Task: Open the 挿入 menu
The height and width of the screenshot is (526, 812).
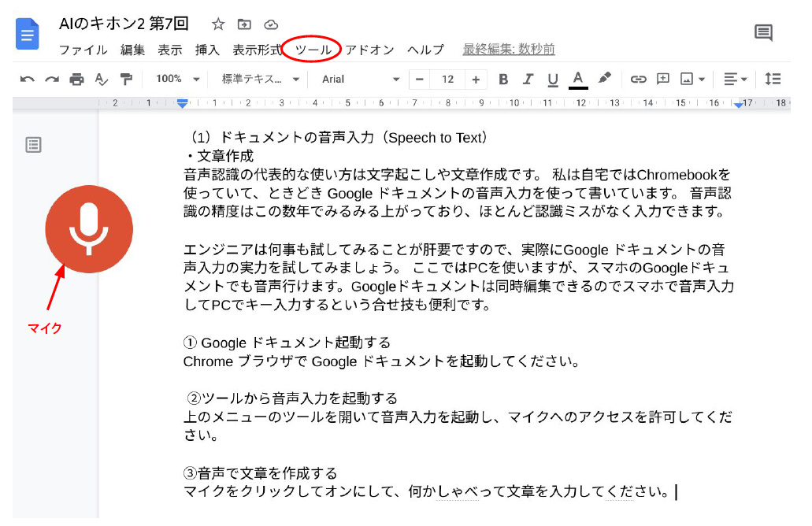Action: click(x=207, y=50)
